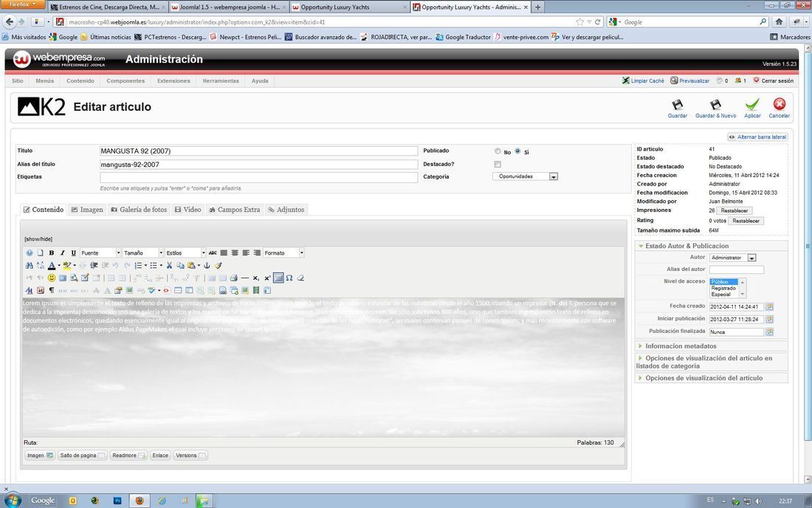Open the Fuente font dropdown
812x508 pixels.
100,253
